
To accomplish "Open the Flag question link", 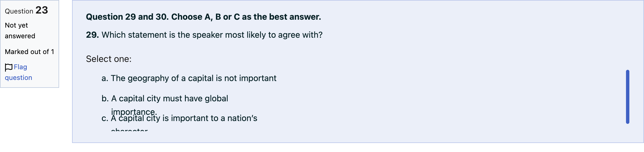I will pyautogui.click(x=19, y=72).
